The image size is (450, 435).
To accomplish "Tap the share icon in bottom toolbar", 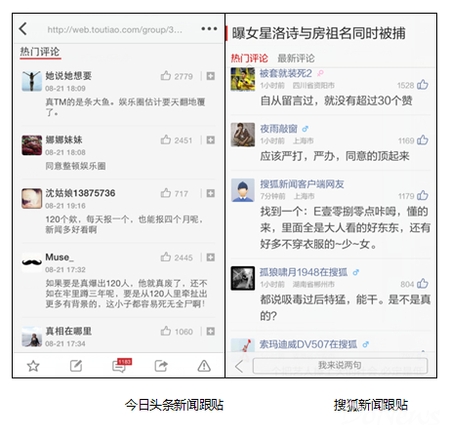I will (161, 366).
